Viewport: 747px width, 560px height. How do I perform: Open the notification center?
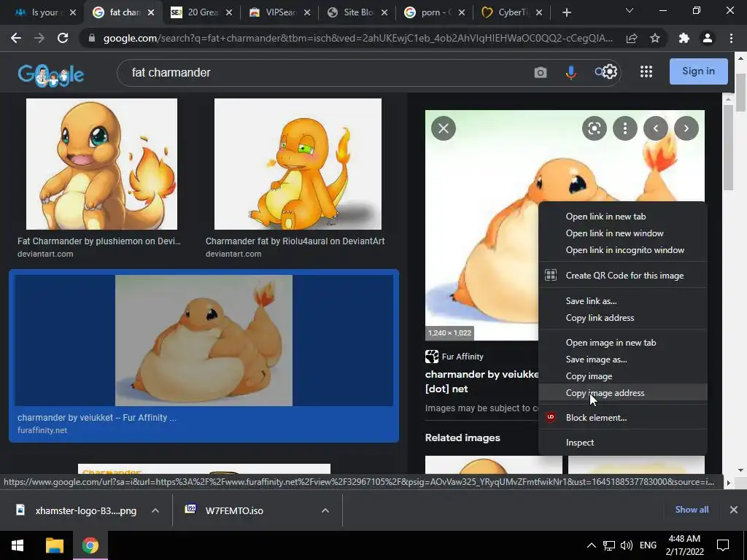click(723, 545)
